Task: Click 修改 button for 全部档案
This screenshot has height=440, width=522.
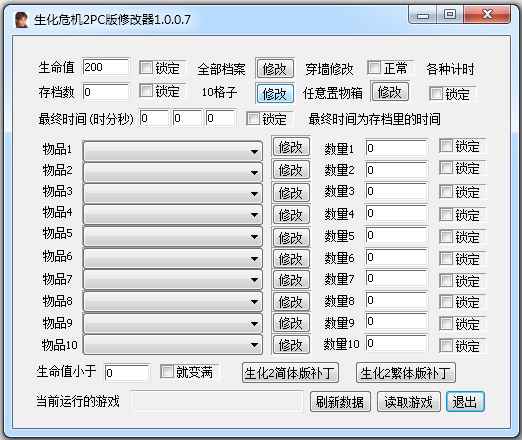Action: (x=275, y=69)
